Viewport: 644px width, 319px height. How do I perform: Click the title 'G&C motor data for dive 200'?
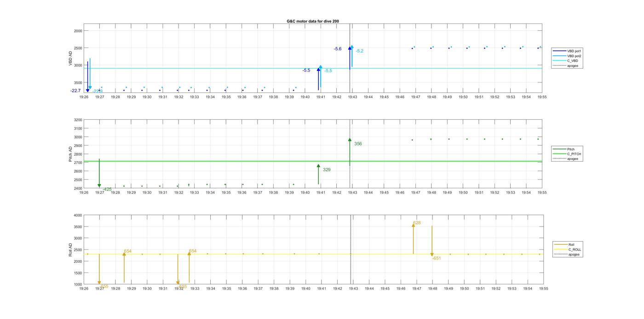313,21
